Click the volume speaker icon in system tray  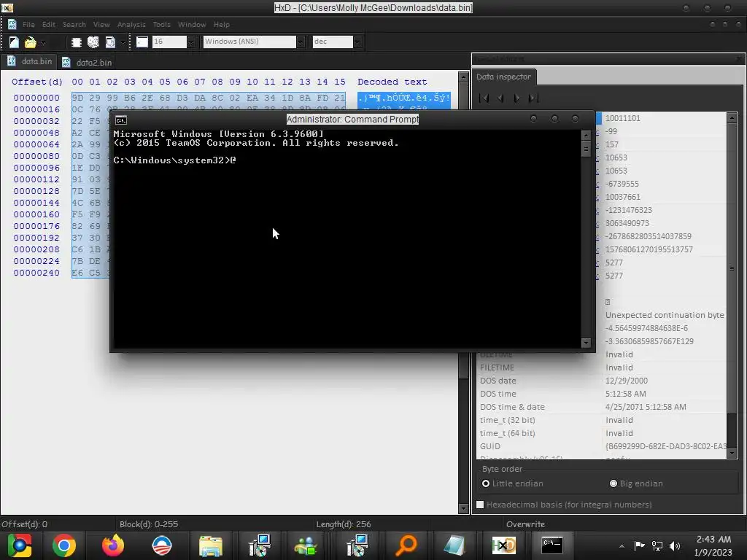(675, 546)
